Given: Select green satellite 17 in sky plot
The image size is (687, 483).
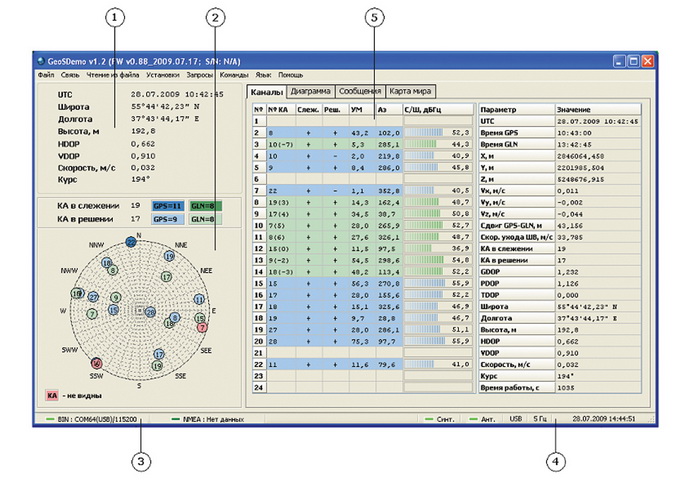Looking at the screenshot, I should coord(166,277).
